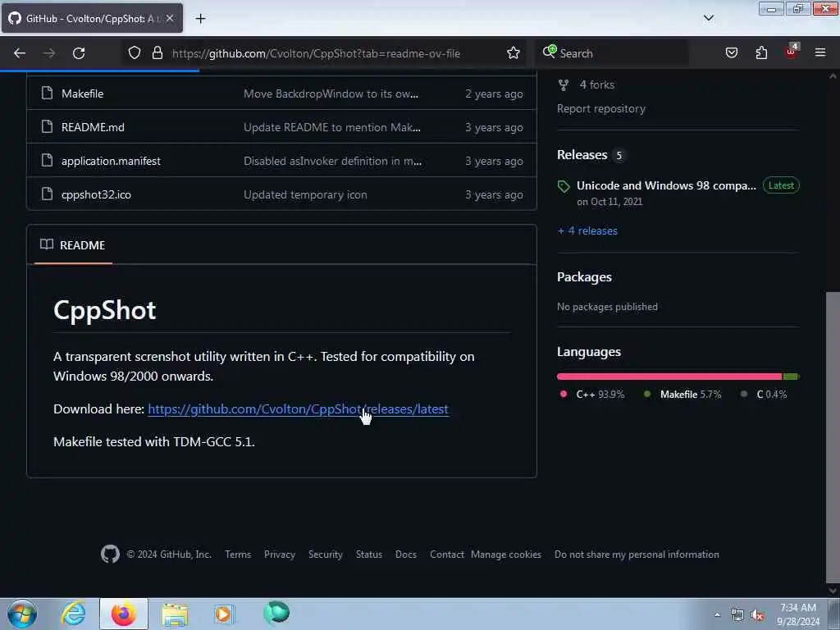Follow the releases/latest download link

(x=298, y=409)
